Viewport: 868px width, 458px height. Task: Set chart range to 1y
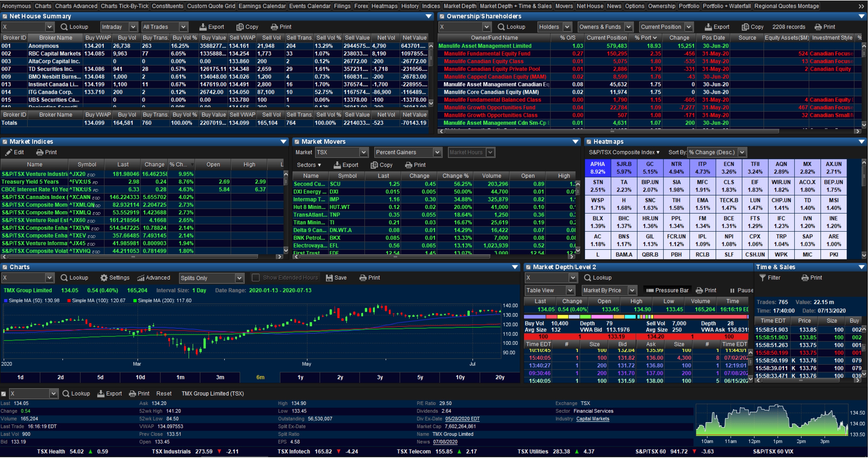click(300, 377)
